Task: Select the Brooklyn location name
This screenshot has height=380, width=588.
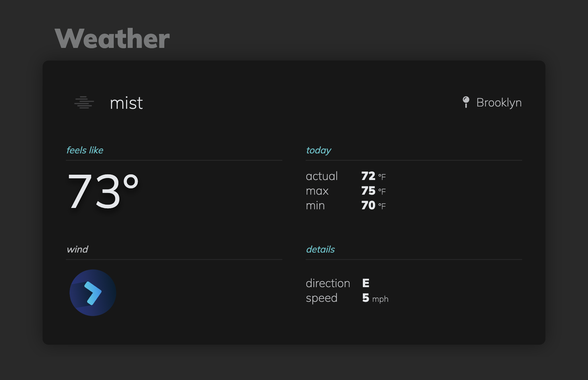Action: point(499,102)
